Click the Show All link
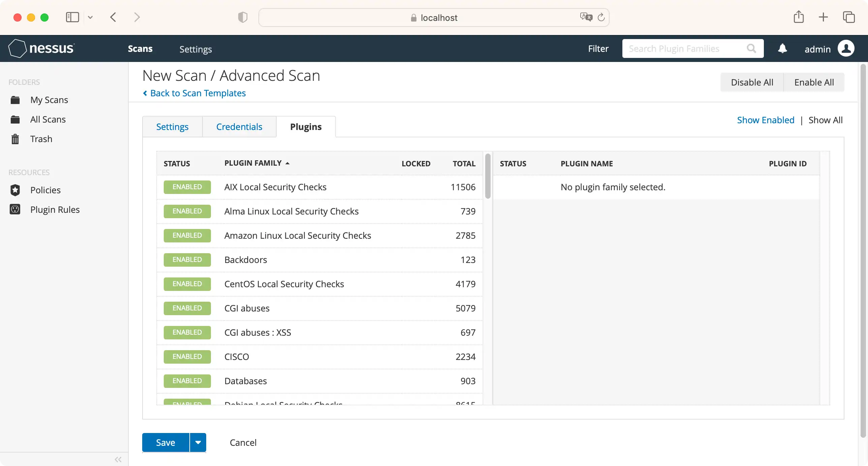 pos(825,120)
